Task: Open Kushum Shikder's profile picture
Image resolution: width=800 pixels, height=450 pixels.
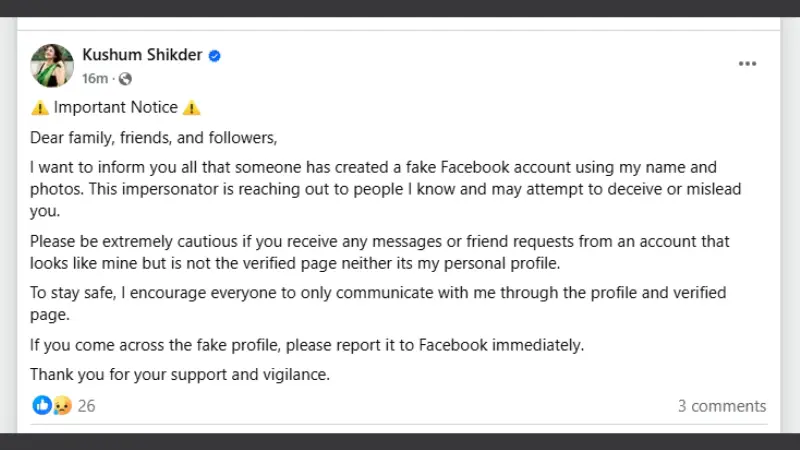Action: coord(52,65)
